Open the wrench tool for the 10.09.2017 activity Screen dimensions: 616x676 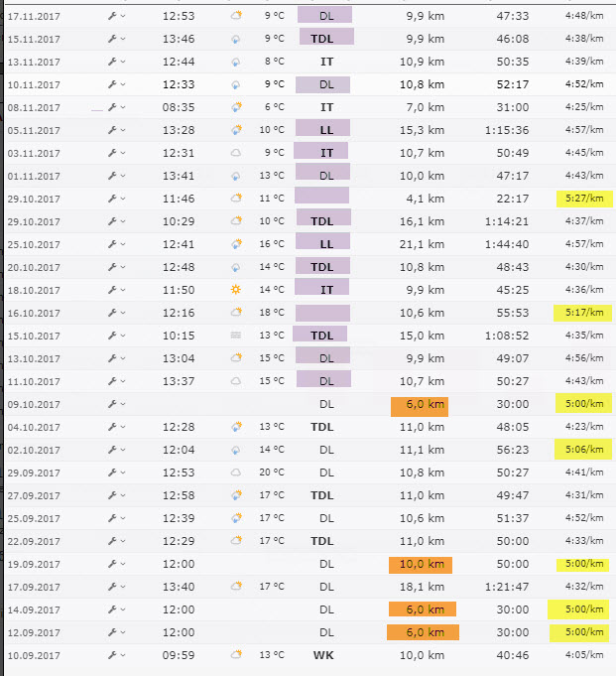(112, 655)
